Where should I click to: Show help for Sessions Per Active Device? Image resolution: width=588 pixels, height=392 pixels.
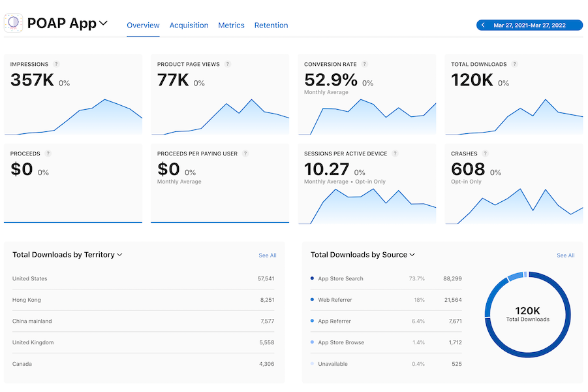pos(395,154)
